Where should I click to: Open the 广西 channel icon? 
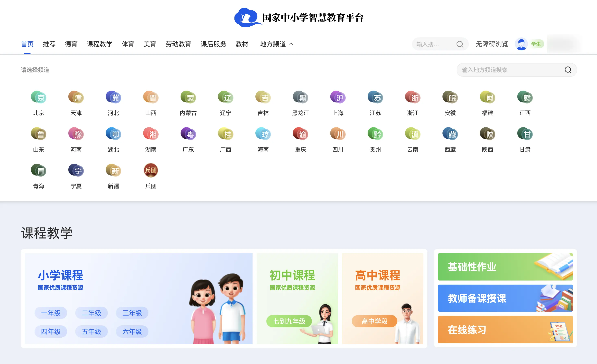click(226, 134)
